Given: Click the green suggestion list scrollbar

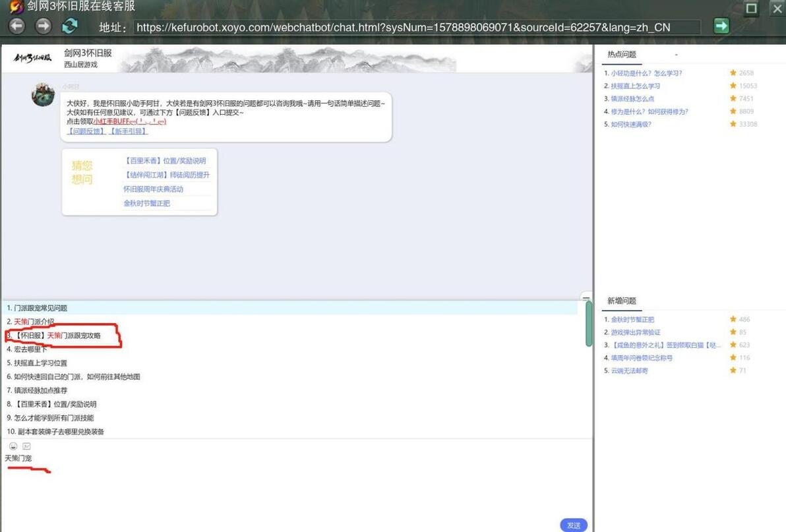Looking at the screenshot, I should coord(588,324).
